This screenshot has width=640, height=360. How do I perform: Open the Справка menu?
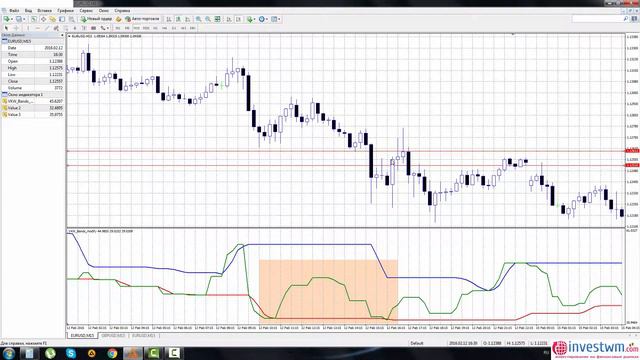click(x=122, y=11)
